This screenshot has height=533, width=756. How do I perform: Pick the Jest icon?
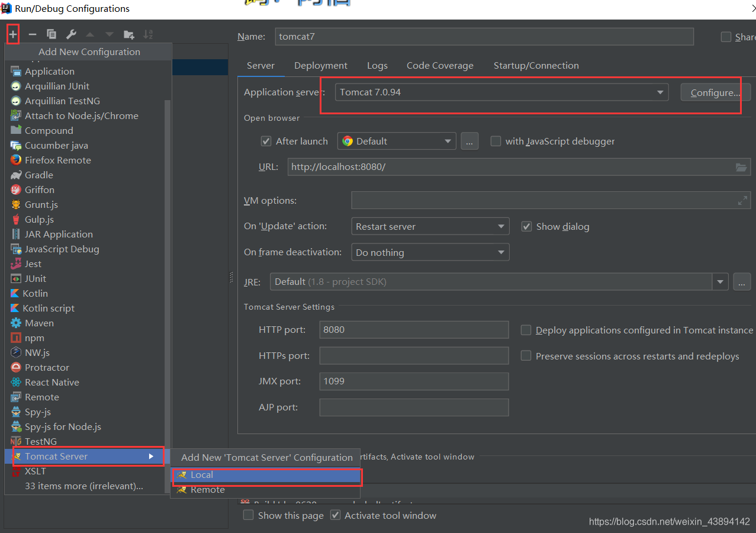click(x=16, y=264)
